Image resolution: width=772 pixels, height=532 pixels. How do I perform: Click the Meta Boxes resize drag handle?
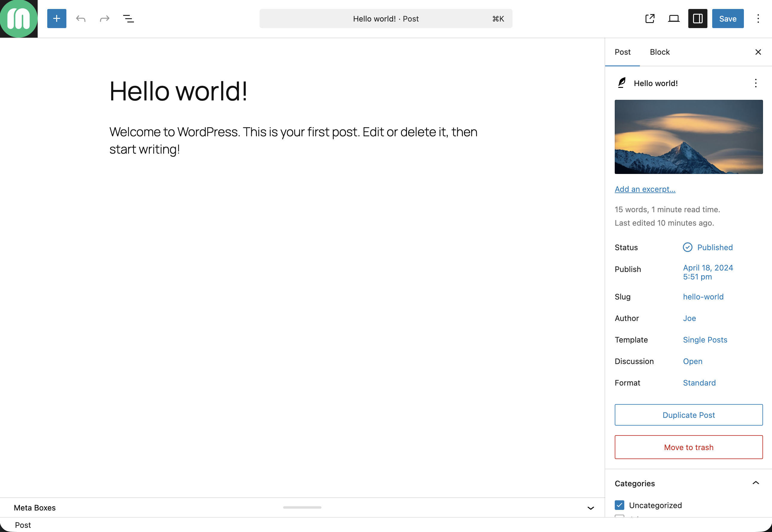pos(302,507)
